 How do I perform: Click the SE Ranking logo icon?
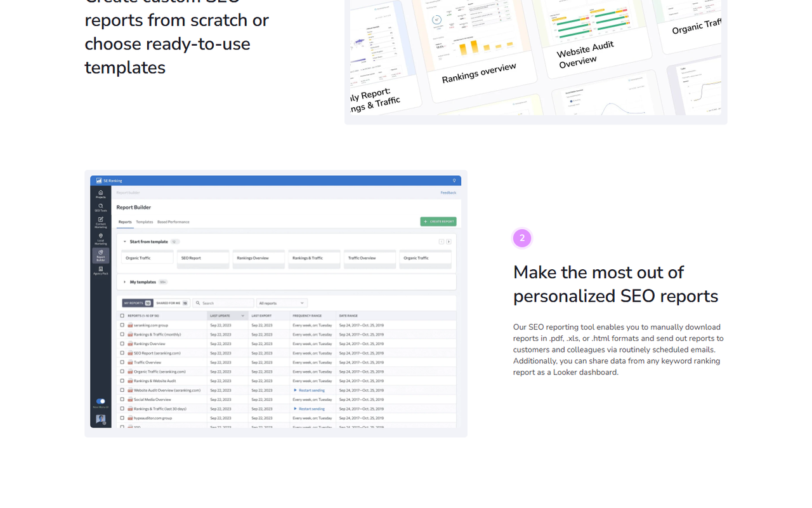pos(99,180)
